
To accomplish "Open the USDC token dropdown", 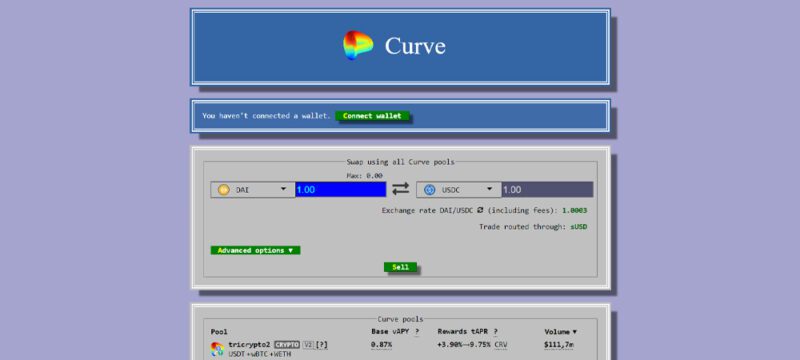I will coord(459,190).
